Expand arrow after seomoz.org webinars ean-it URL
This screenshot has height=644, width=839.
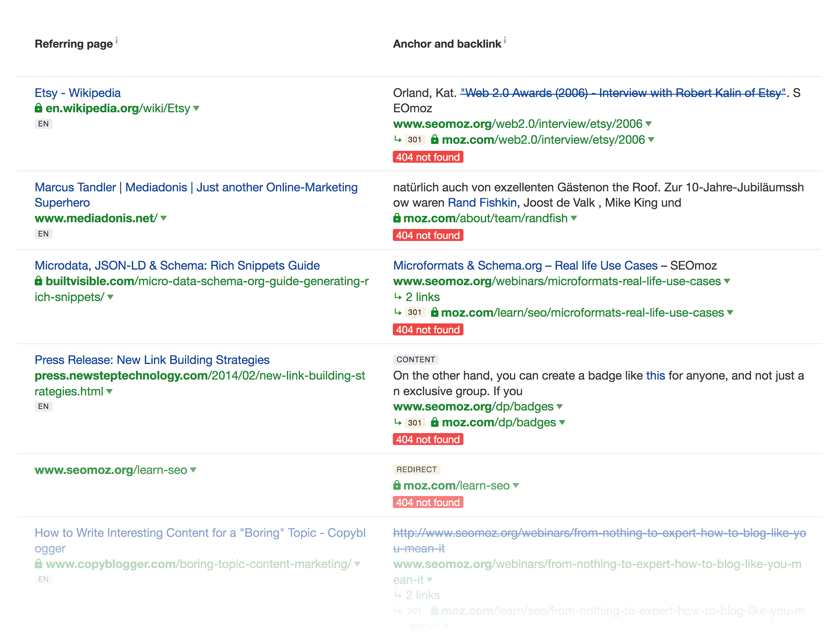coord(430,580)
